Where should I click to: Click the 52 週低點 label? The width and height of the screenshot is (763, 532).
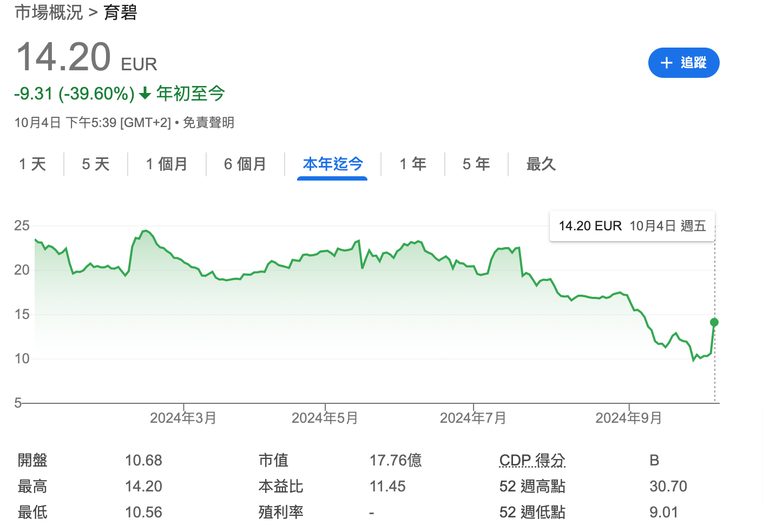[532, 512]
